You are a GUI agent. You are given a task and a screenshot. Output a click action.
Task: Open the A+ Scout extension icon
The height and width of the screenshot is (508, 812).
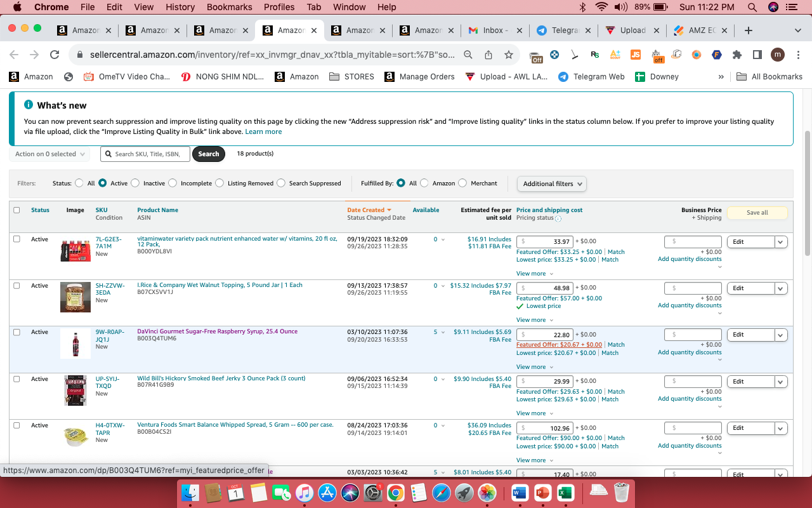pos(615,55)
